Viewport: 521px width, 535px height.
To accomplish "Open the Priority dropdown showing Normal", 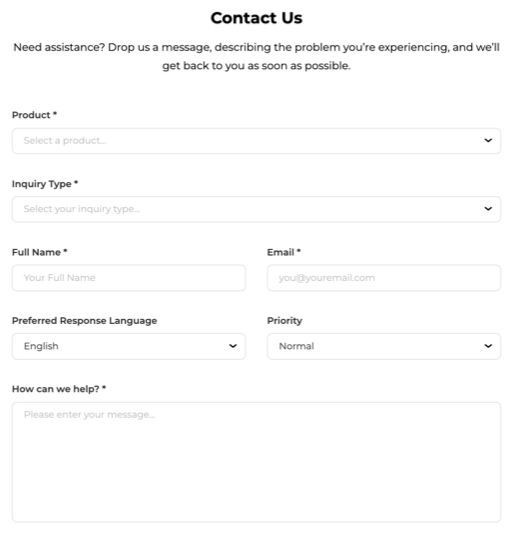I will [384, 346].
